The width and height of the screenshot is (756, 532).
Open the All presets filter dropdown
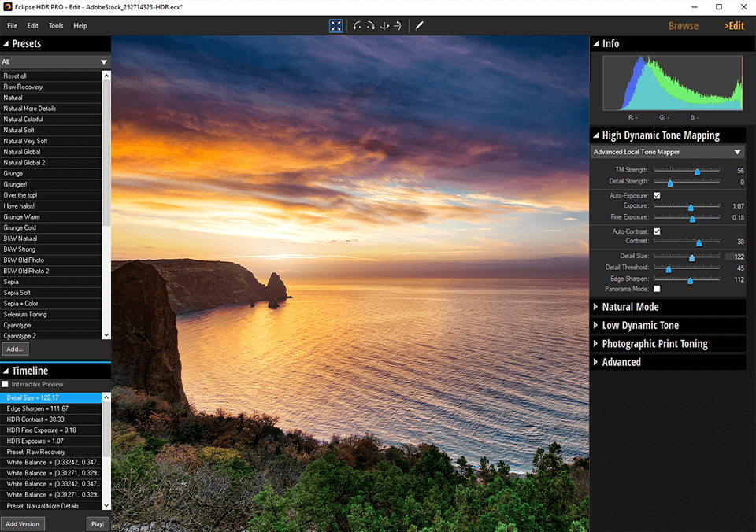(55, 61)
